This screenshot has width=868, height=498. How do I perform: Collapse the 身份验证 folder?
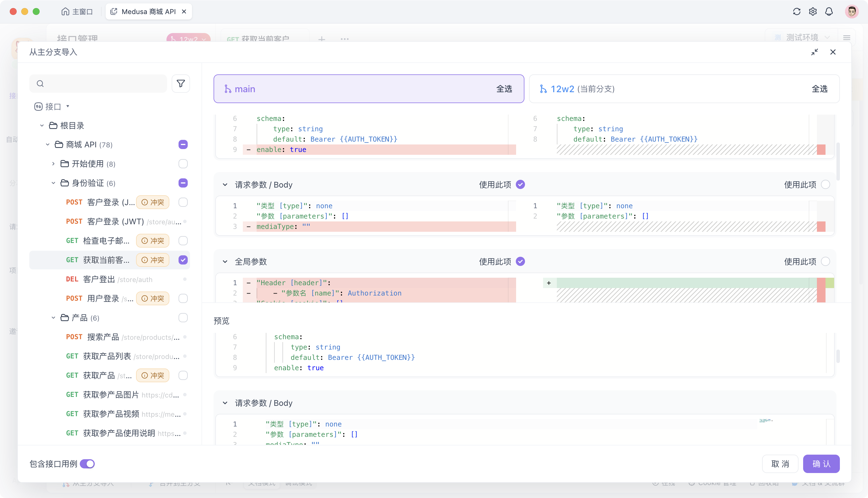[53, 183]
